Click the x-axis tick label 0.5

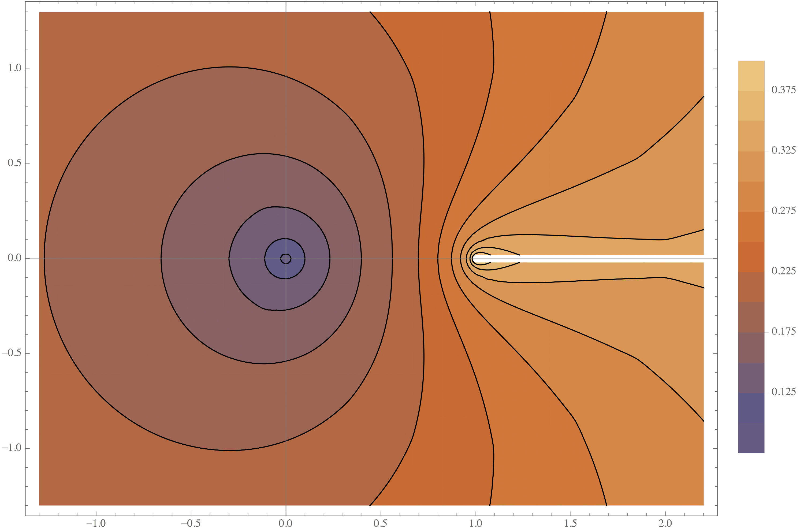click(380, 523)
